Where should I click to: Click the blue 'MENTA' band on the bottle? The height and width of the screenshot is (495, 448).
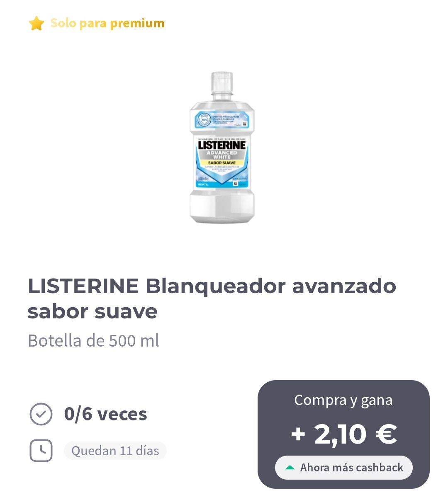tap(221, 184)
